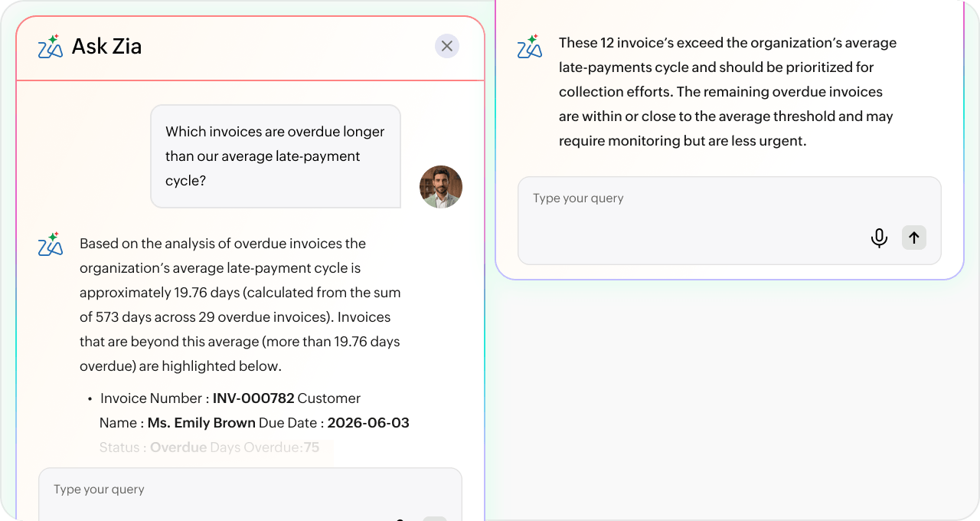Click the Zia icon beside right panel response

[530, 46]
